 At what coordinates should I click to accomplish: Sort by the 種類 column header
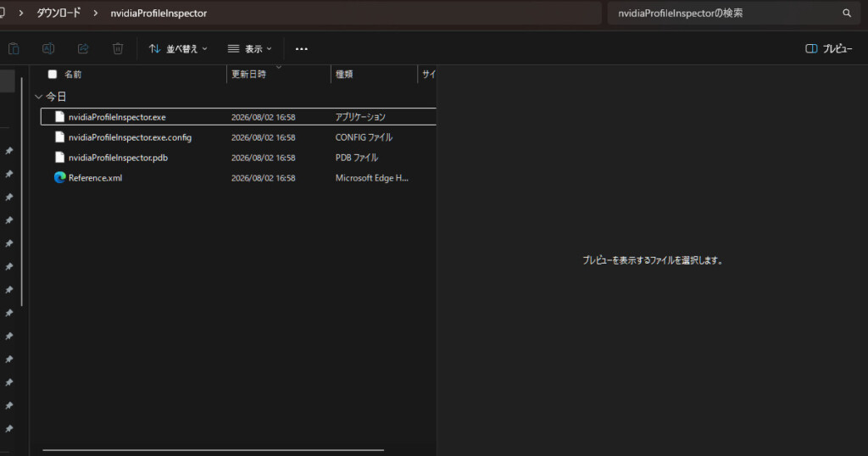tap(344, 74)
